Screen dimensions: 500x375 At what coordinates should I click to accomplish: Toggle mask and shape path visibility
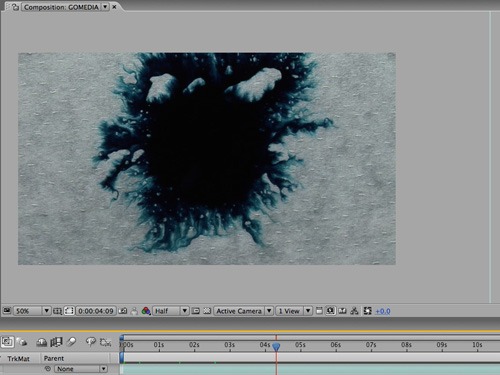69,311
